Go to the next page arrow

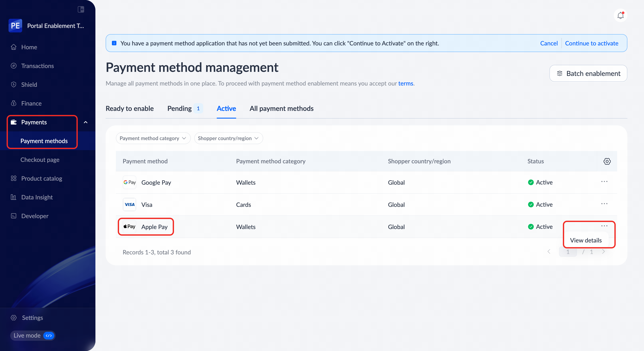(x=604, y=252)
